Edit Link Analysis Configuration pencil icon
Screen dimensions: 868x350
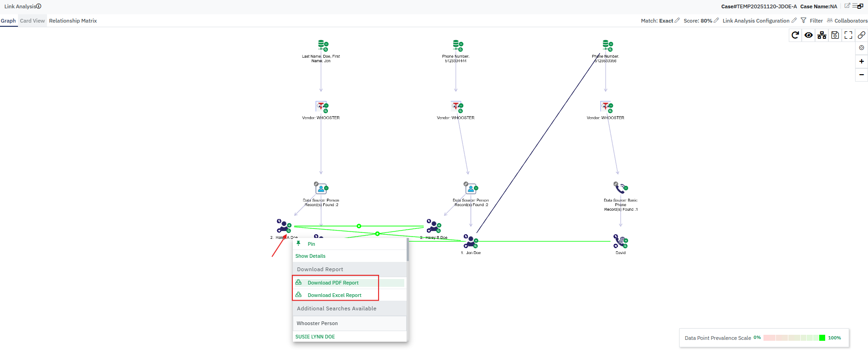794,20
